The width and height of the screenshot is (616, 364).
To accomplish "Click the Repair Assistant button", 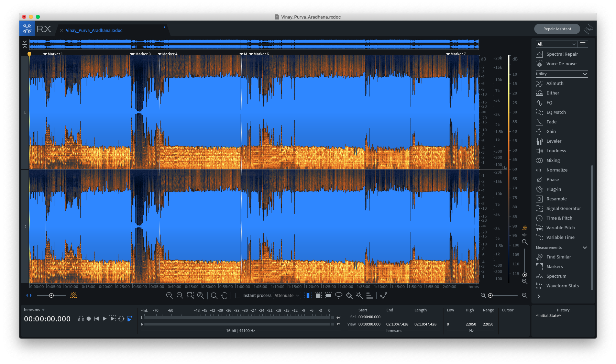I will click(x=557, y=29).
